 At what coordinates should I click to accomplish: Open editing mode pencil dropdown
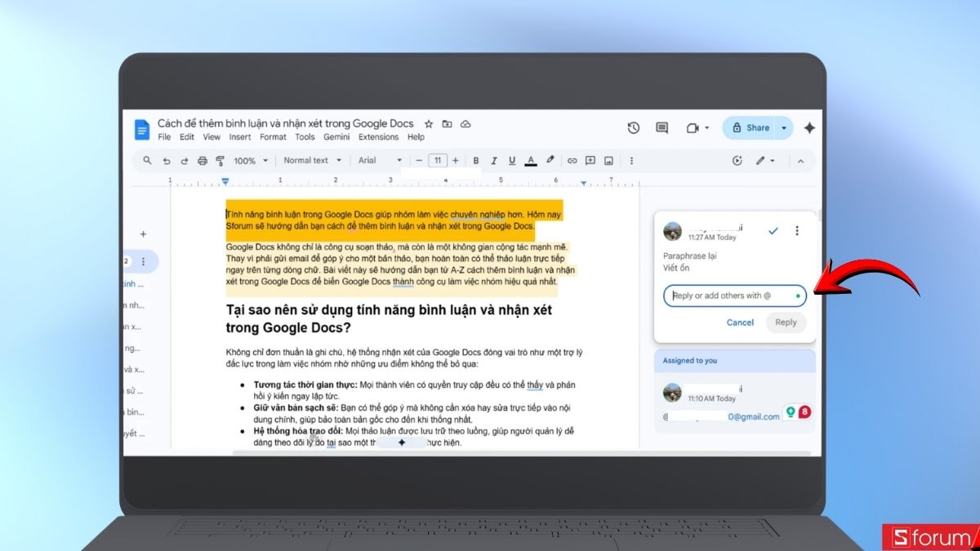coord(764,161)
